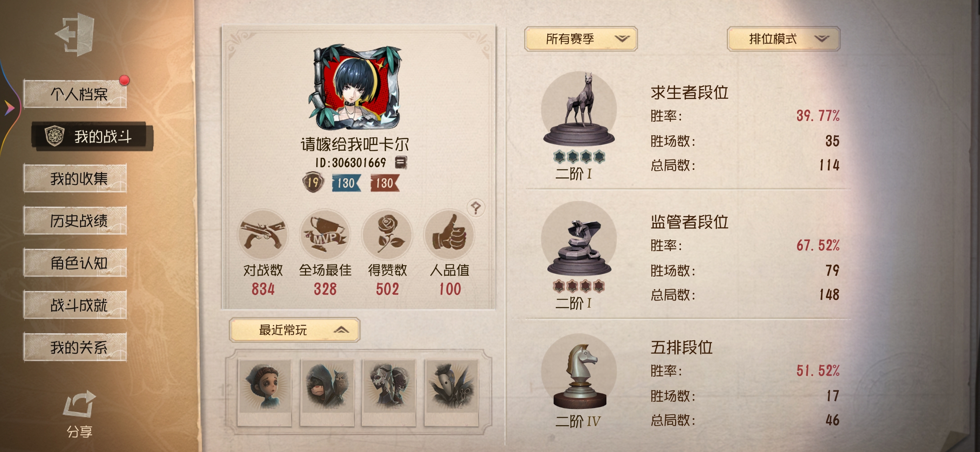
Task: Tap the thumbs-up reputation icon
Action: click(x=449, y=235)
